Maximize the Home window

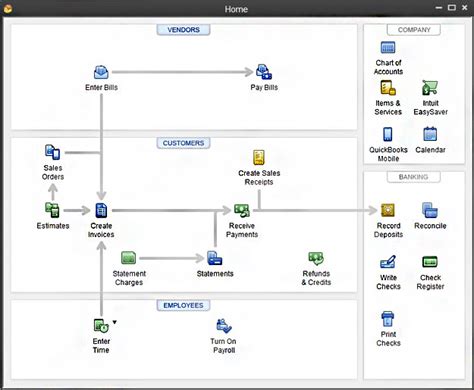click(452, 8)
